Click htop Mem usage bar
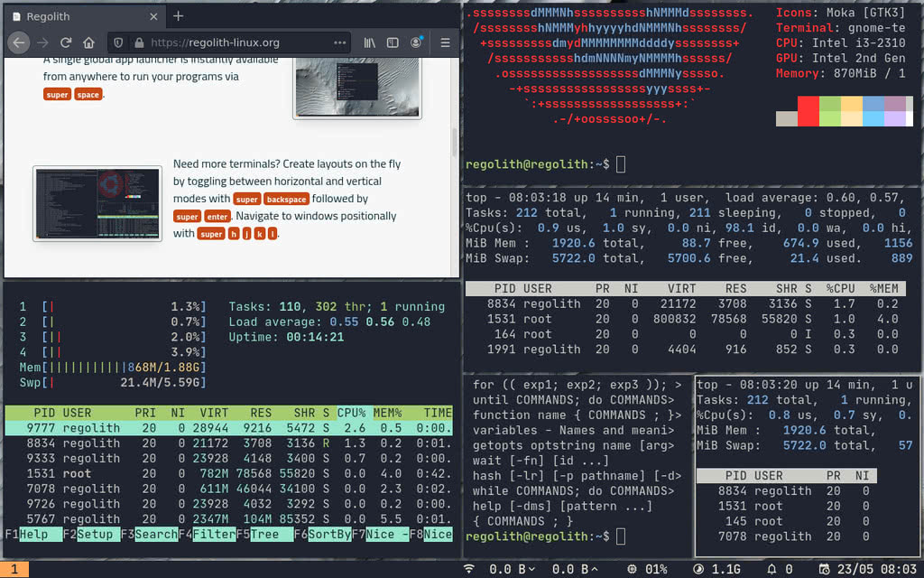 pyautogui.click(x=113, y=368)
